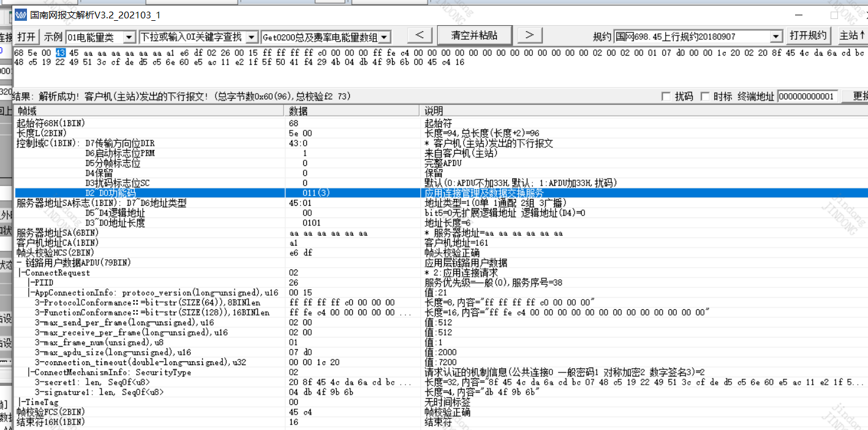This screenshot has height=430, width=868.
Task: Select the ConnectMechanismInfo: SecurityType row
Action: 440,372
